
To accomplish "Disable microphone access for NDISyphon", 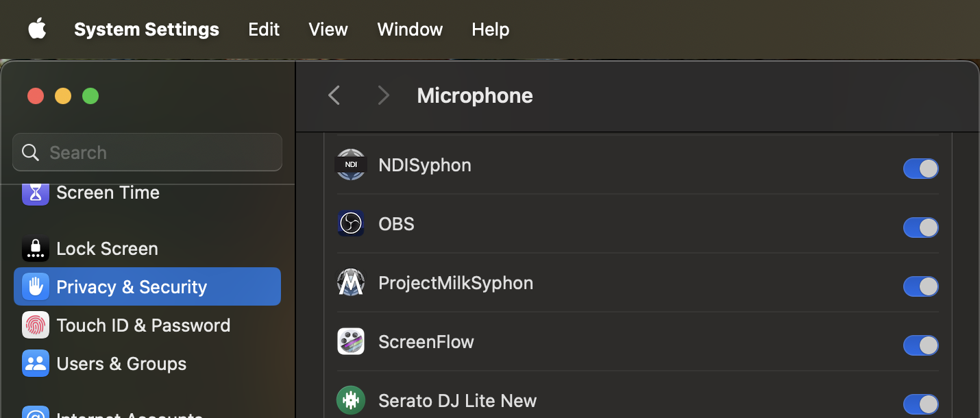I will [x=920, y=169].
